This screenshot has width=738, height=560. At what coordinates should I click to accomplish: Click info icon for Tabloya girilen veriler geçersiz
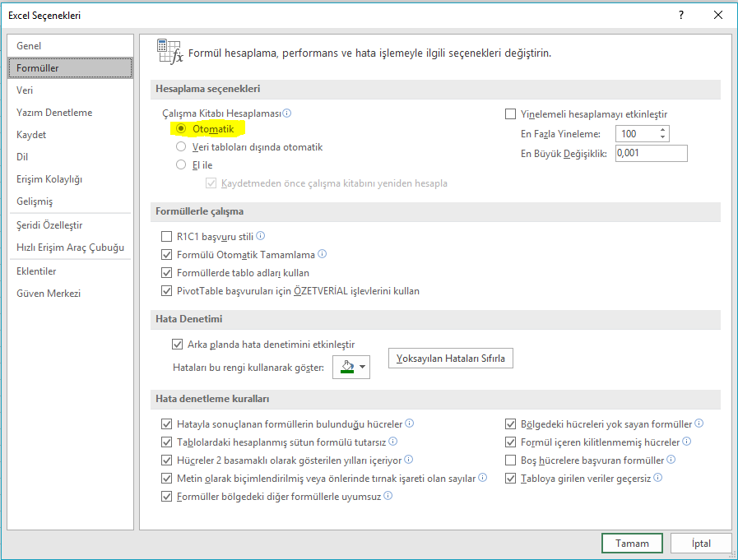pos(658,478)
